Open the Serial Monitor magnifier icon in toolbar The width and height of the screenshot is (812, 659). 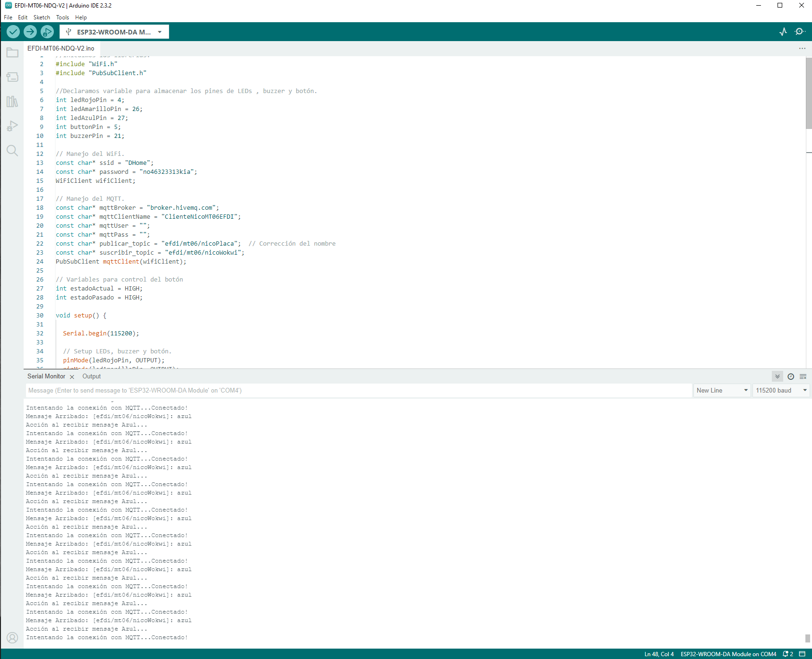click(x=800, y=32)
